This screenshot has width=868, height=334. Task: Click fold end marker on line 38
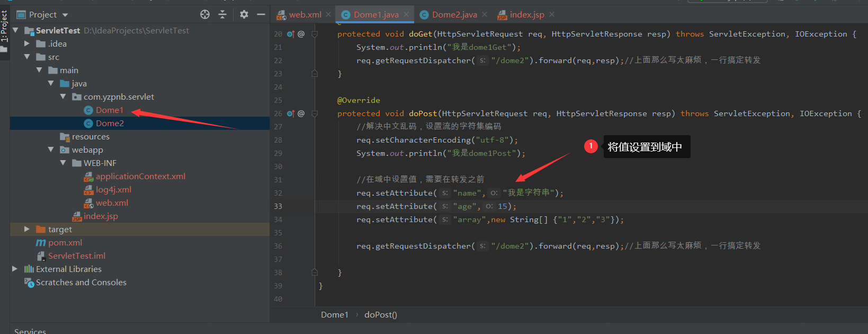click(315, 273)
